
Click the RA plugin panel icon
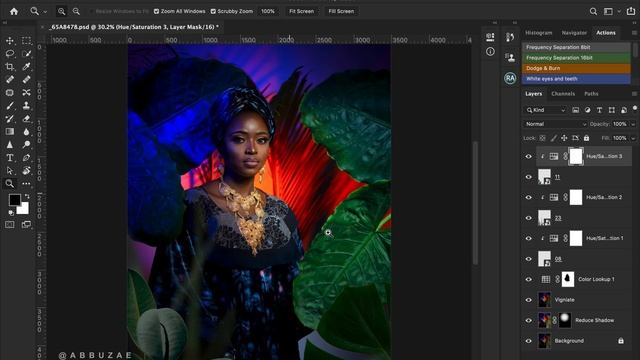click(510, 78)
